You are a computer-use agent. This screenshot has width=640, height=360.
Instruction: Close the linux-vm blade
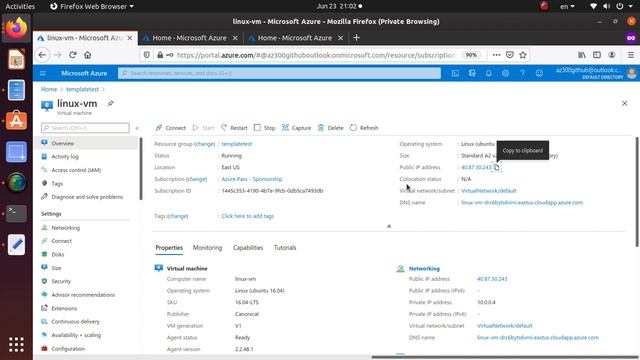(x=624, y=103)
